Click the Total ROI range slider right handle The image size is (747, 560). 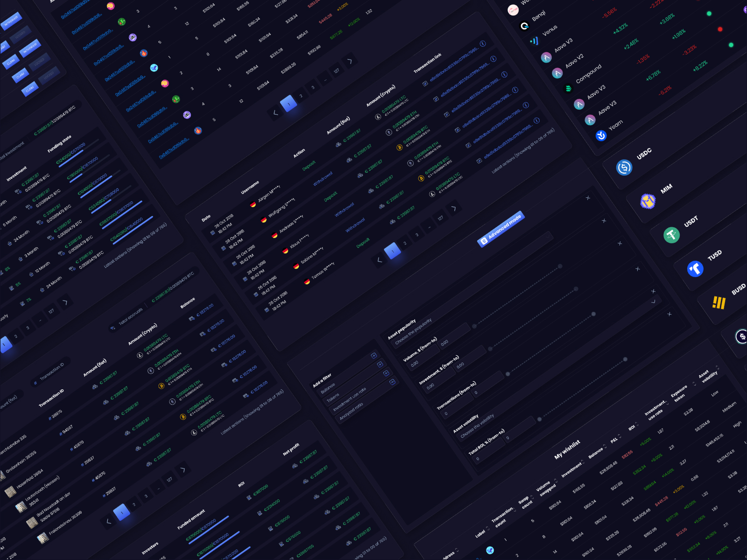(625, 359)
